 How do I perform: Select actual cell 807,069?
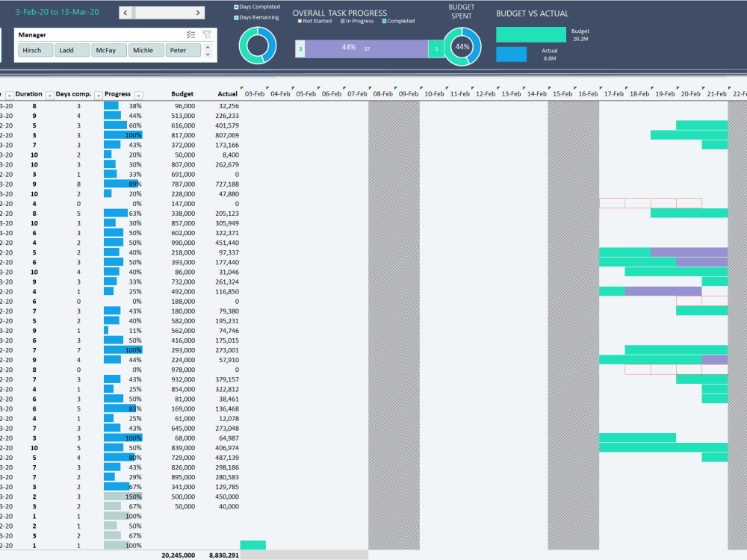pyautogui.click(x=227, y=136)
